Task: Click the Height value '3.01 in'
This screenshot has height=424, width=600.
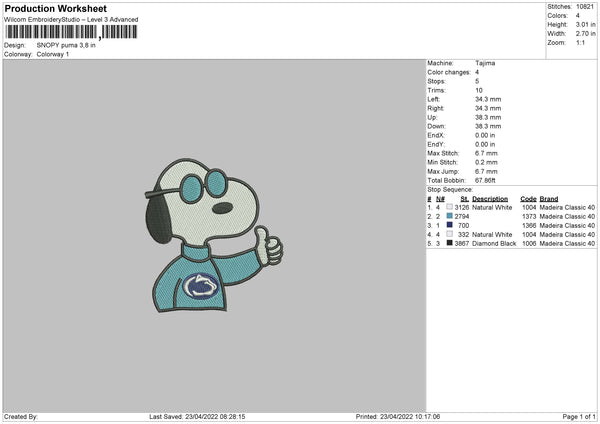Action: point(585,24)
